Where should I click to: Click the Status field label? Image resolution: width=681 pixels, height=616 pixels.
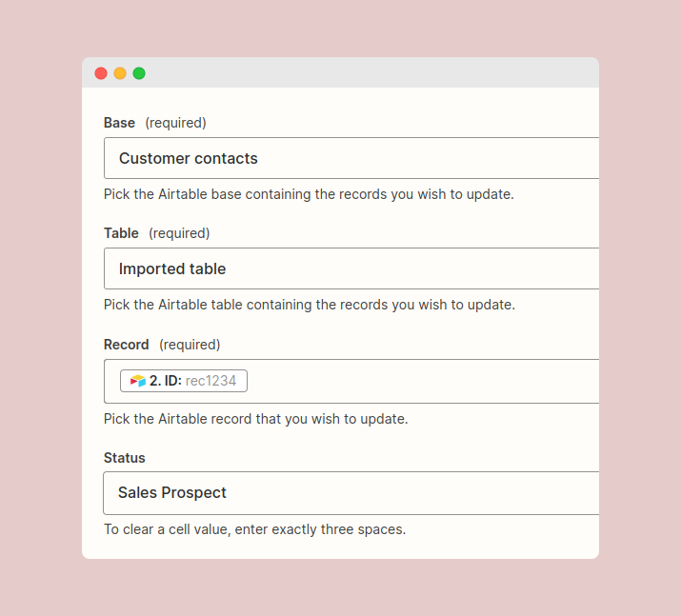[x=125, y=458]
